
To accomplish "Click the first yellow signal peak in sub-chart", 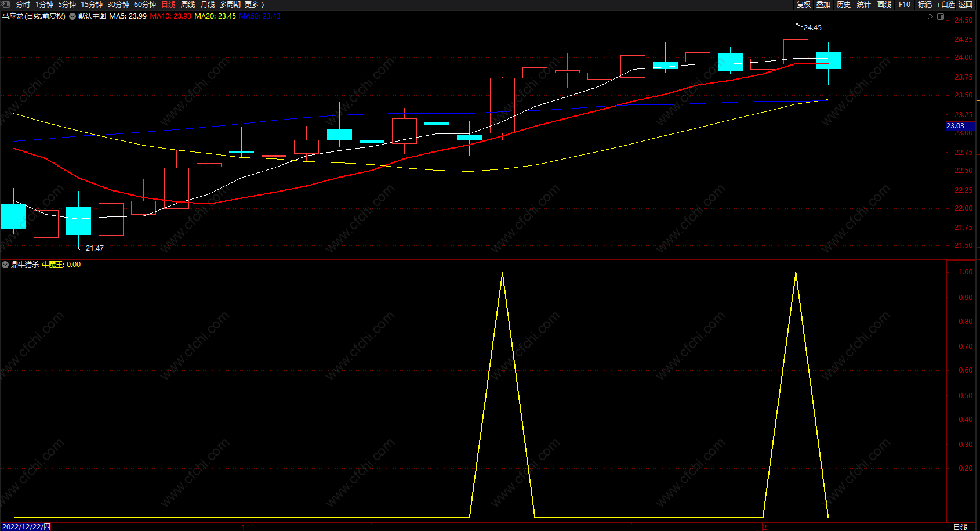I will click(502, 274).
